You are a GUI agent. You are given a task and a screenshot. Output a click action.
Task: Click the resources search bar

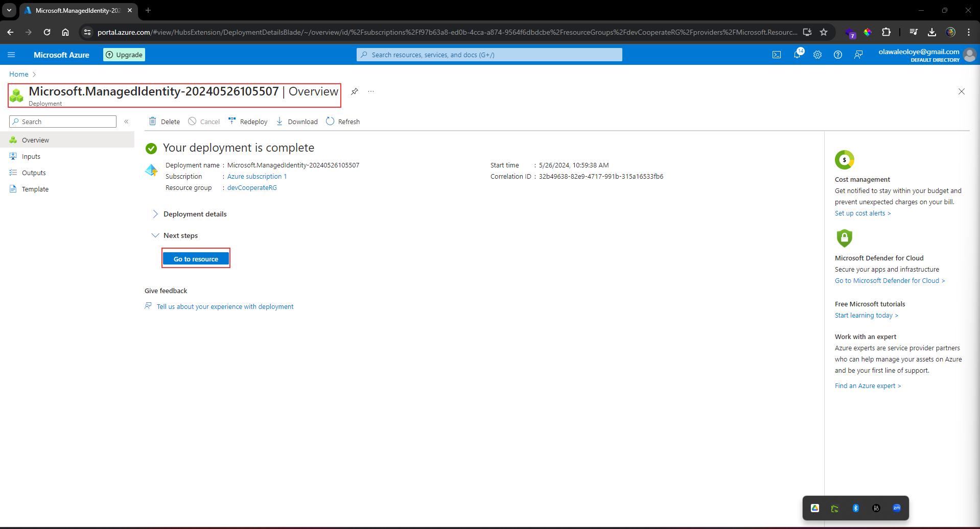[489, 55]
